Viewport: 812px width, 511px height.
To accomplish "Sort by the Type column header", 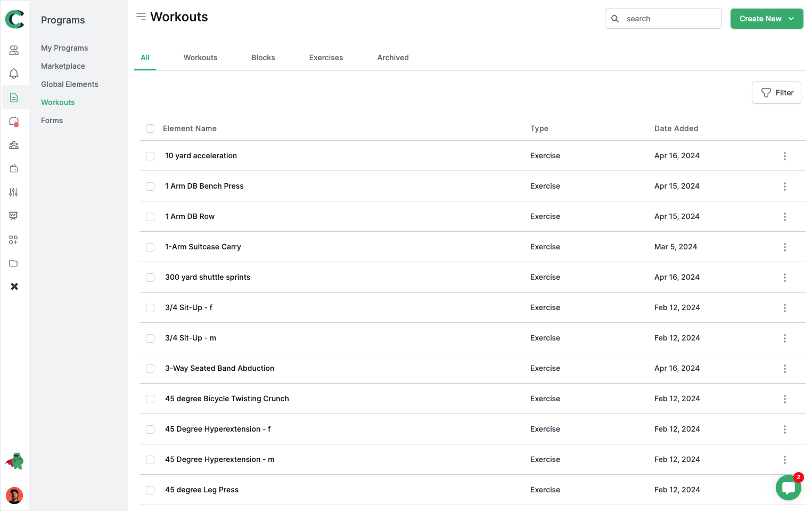I will coord(539,128).
